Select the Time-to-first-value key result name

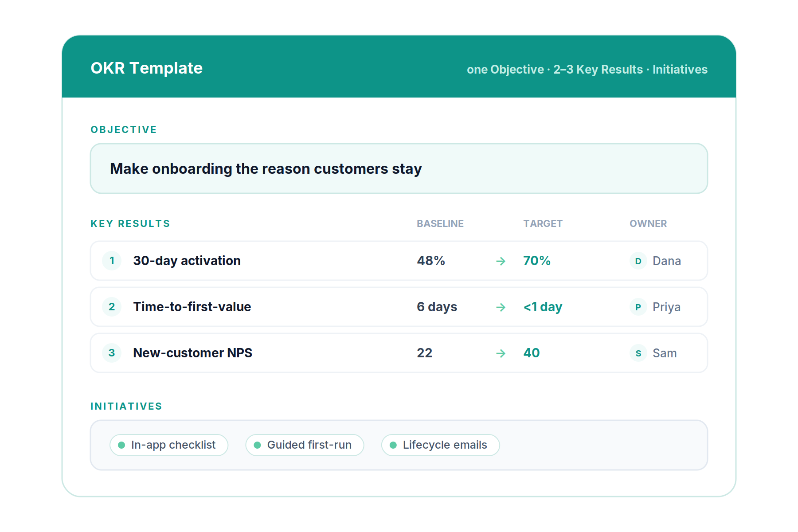tap(192, 307)
